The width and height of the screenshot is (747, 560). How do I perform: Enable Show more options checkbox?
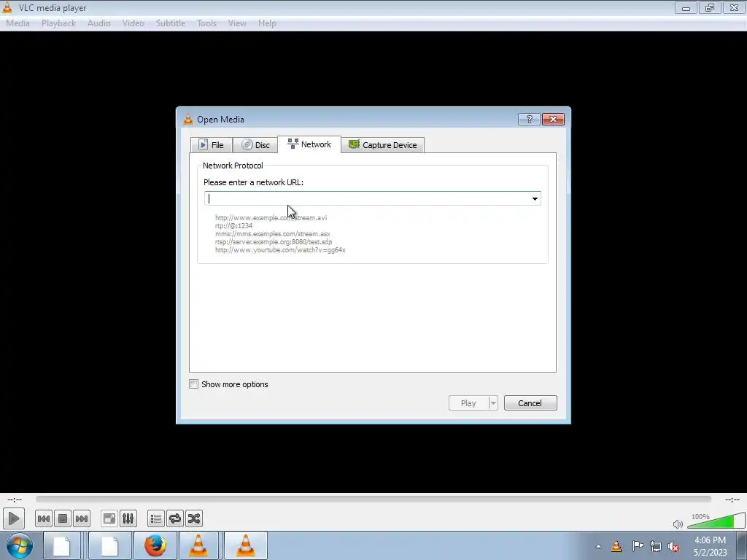pyautogui.click(x=193, y=384)
